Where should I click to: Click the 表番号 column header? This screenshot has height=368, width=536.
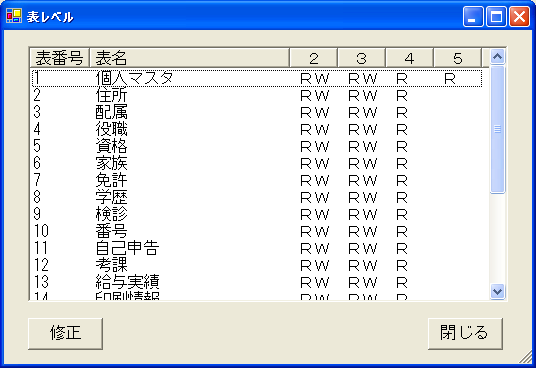[x=60, y=58]
